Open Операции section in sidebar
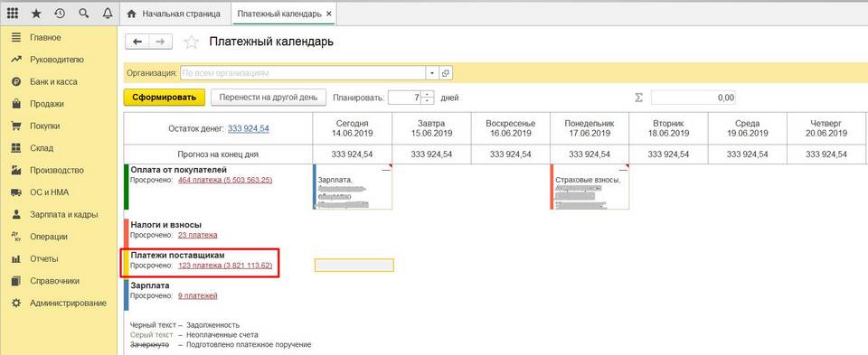The width and height of the screenshot is (868, 355). [x=49, y=237]
